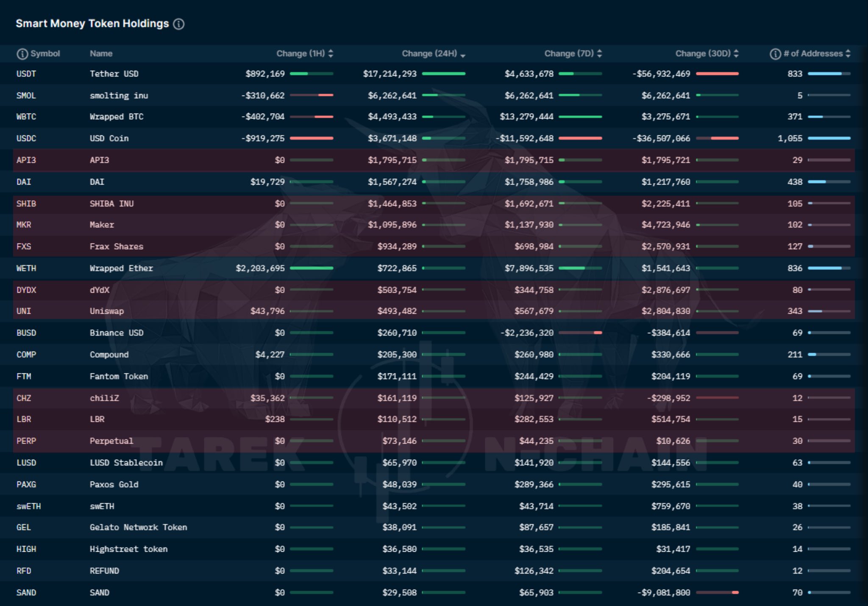Click BUSD 7D value -$2,236,320
Screen dimensions: 868x606
point(527,333)
